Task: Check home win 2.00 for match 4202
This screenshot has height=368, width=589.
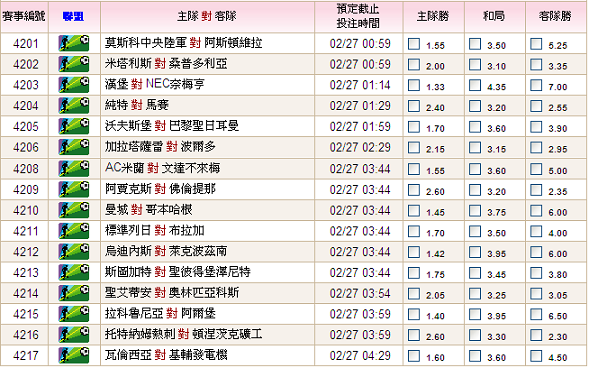Action: point(414,65)
